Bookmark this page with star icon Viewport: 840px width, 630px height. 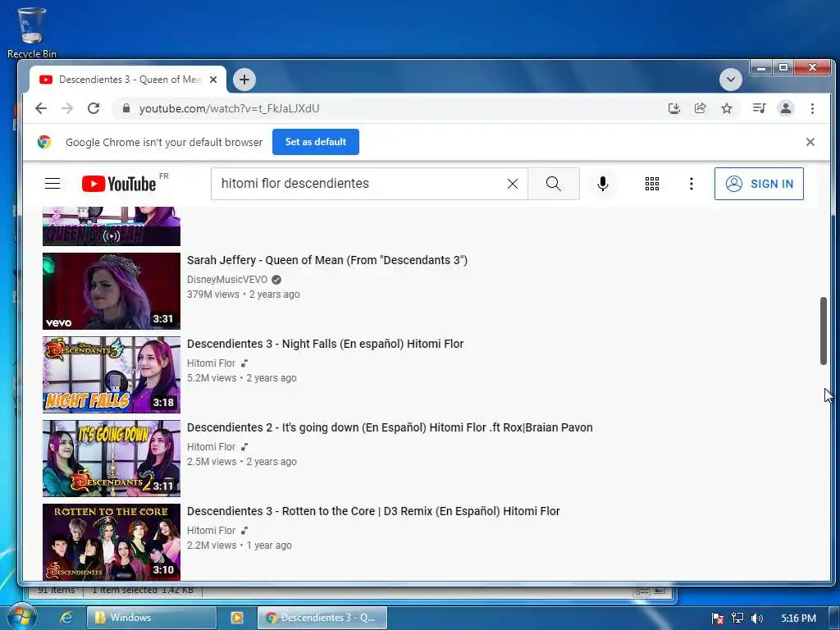[x=727, y=109]
